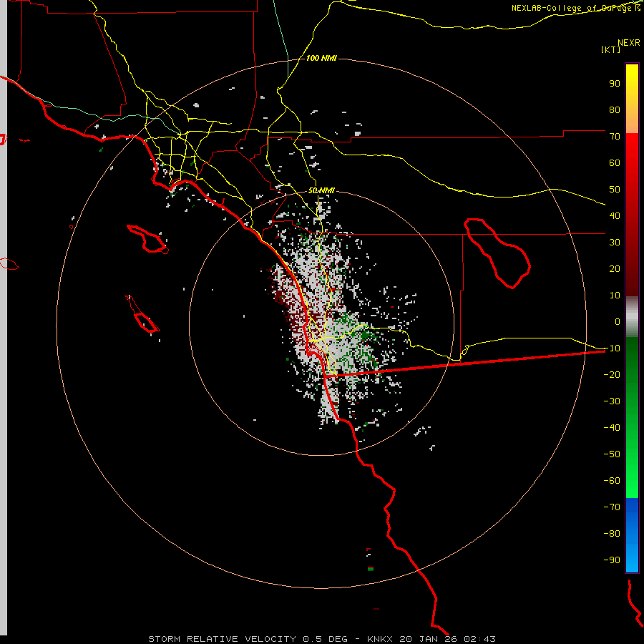Click the positive 20 scale label

point(615,268)
